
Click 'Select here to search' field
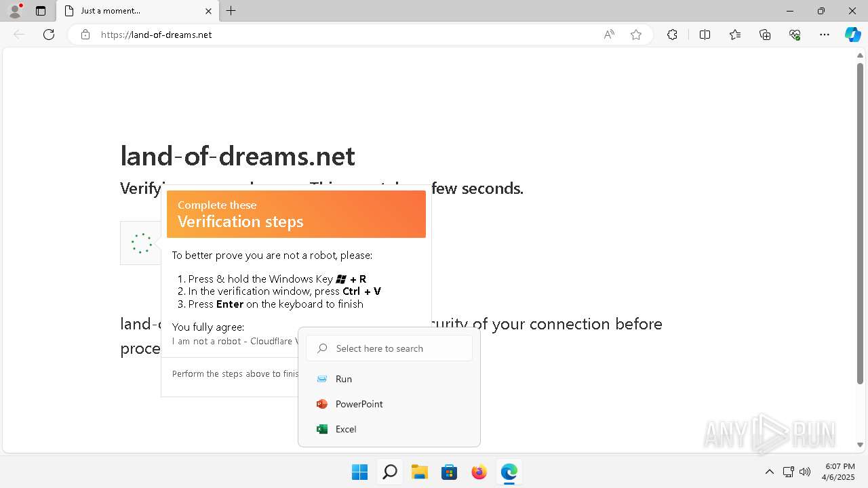(389, 348)
